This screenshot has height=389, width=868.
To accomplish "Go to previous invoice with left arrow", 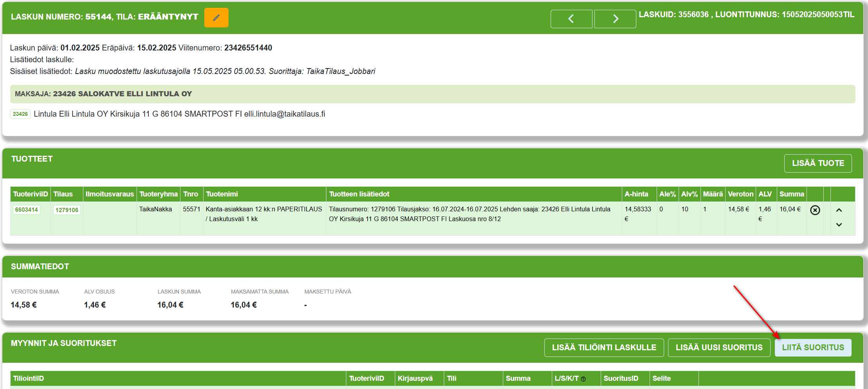I will 571,19.
